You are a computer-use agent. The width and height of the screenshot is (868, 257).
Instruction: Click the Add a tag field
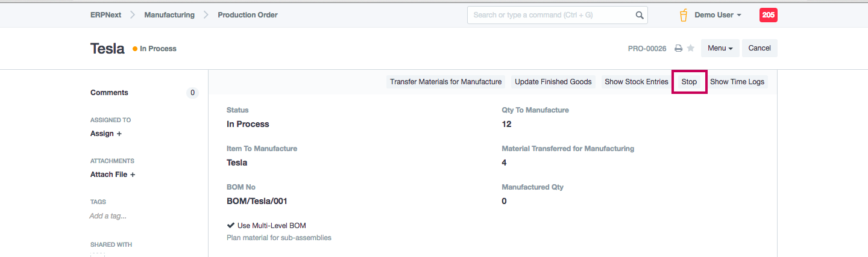(x=108, y=216)
